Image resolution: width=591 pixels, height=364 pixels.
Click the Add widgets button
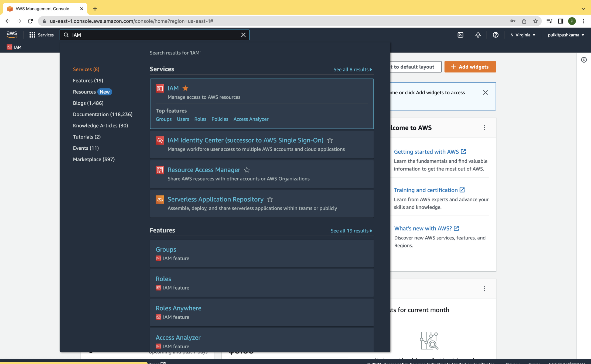click(470, 67)
